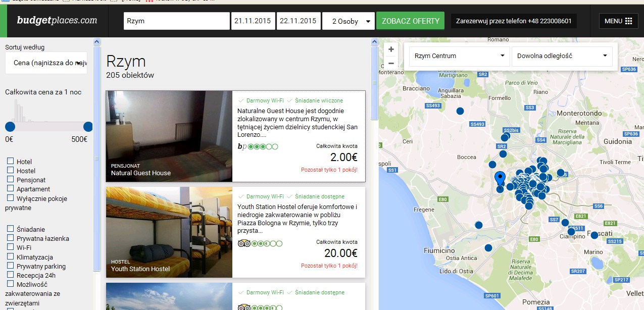Click TripAdvisor rating of Youth Station Hostel
The image size is (644, 310).
pos(260,243)
